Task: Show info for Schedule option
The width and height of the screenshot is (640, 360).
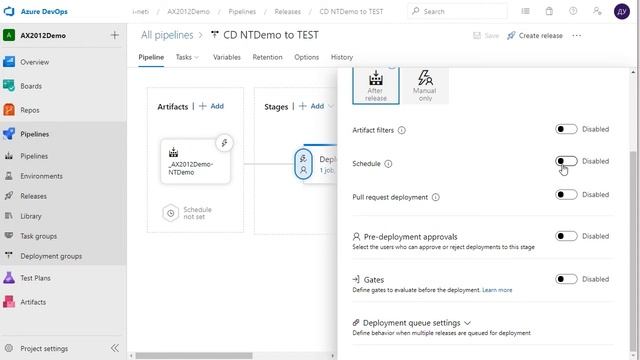Action: pyautogui.click(x=388, y=164)
